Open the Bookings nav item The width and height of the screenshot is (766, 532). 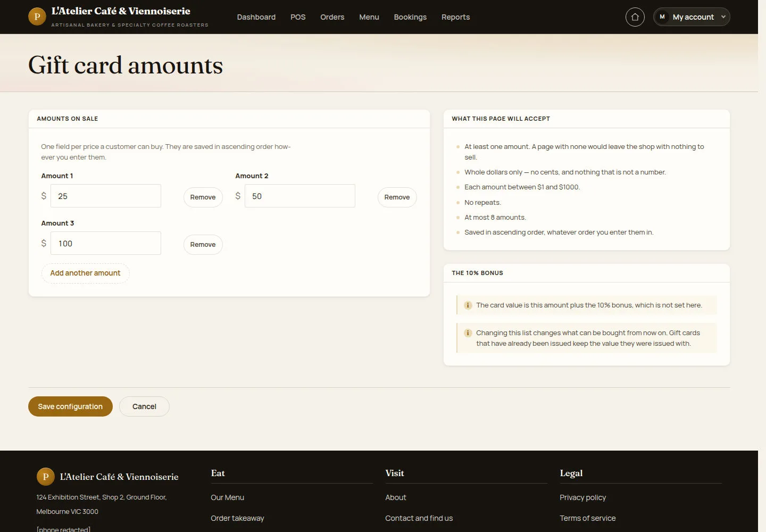click(410, 17)
